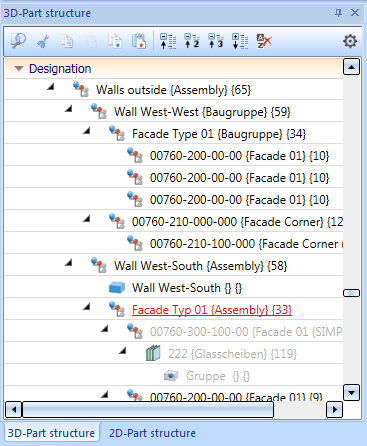Collapse Facade Type 01 Baugruppe node
Screen dimensions: 367x446
(x=87, y=131)
